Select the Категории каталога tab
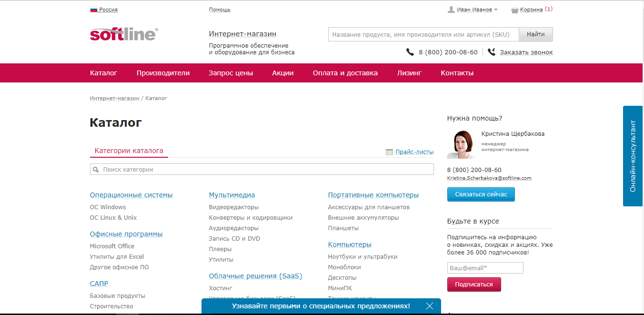 click(x=129, y=151)
